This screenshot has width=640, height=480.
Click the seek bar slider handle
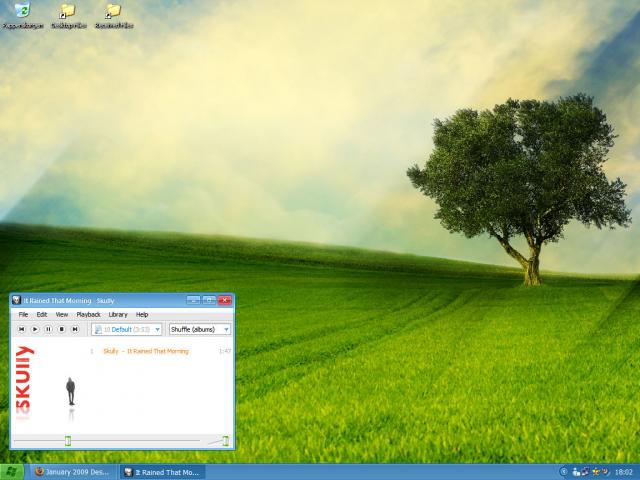click(x=68, y=440)
